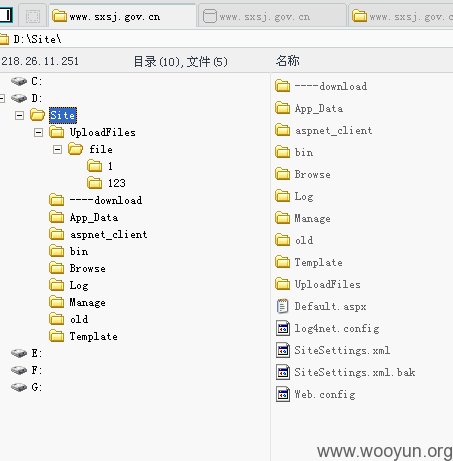Viewport: 453px width, 461px height.
Task: Click aspnet_client folder icon in tree
Action: (57, 234)
